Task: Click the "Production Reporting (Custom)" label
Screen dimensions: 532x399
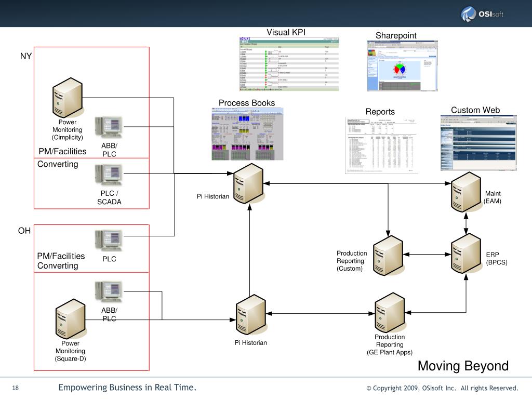Action: pyautogui.click(x=352, y=261)
